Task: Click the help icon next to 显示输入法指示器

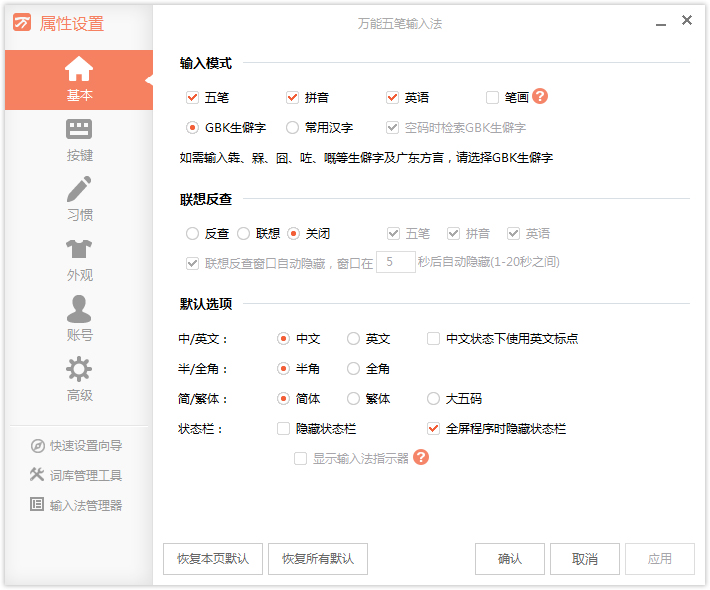Action: pyautogui.click(x=421, y=457)
